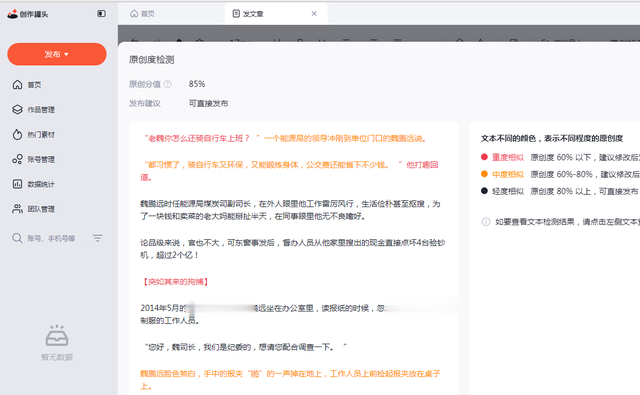The image size is (640, 395).
Task: Click the account icon beside 账号管理
Action: click(17, 159)
